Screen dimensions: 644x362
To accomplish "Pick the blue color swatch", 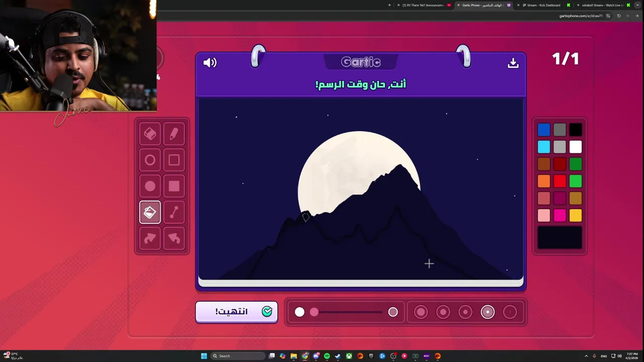I will [544, 130].
